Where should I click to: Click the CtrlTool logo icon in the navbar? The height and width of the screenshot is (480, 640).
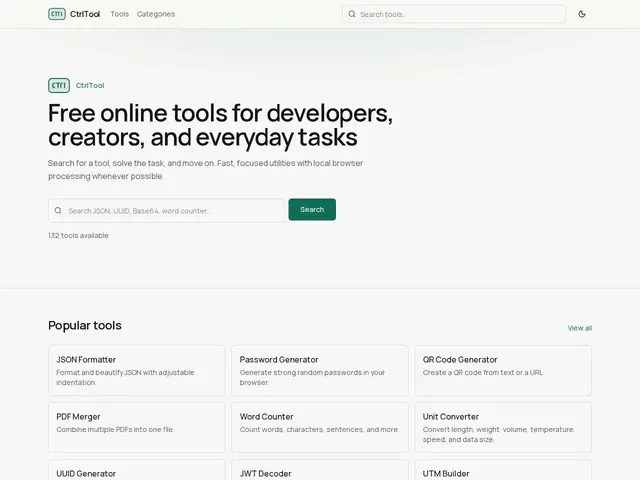[57, 14]
